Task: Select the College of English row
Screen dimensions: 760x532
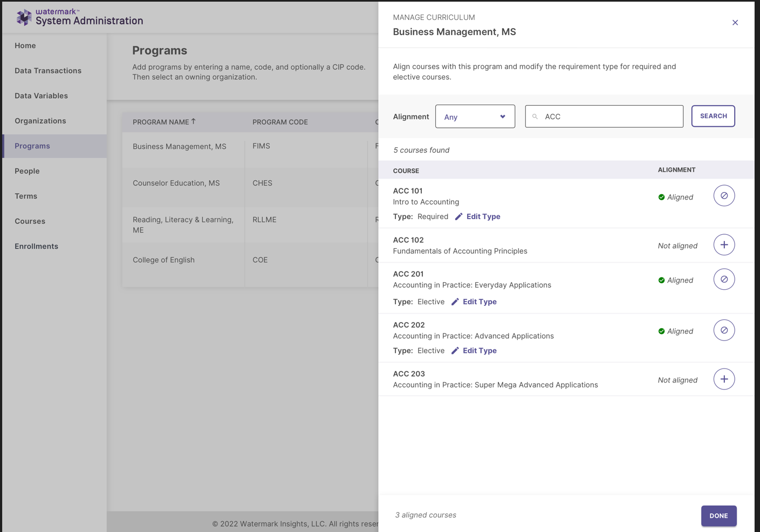Action: tap(250, 264)
